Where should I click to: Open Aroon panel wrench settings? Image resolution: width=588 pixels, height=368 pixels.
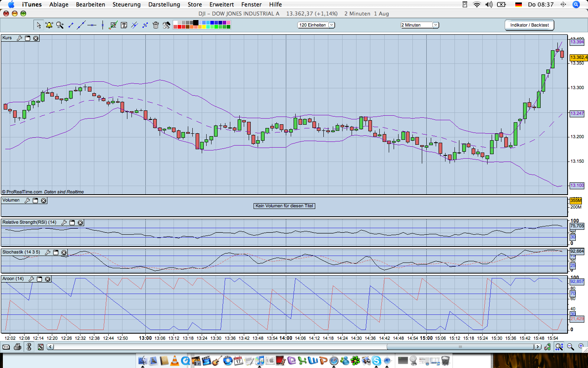point(31,279)
